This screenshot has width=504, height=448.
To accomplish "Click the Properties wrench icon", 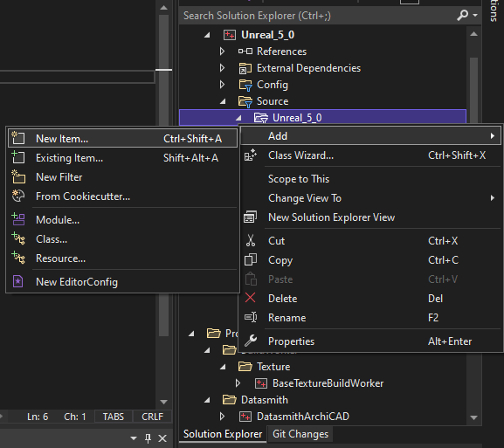I will [251, 341].
